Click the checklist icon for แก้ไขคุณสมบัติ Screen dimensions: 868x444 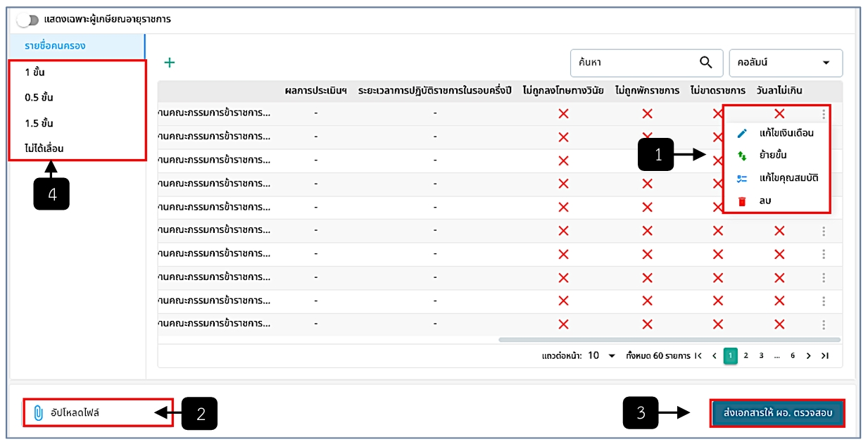741,178
